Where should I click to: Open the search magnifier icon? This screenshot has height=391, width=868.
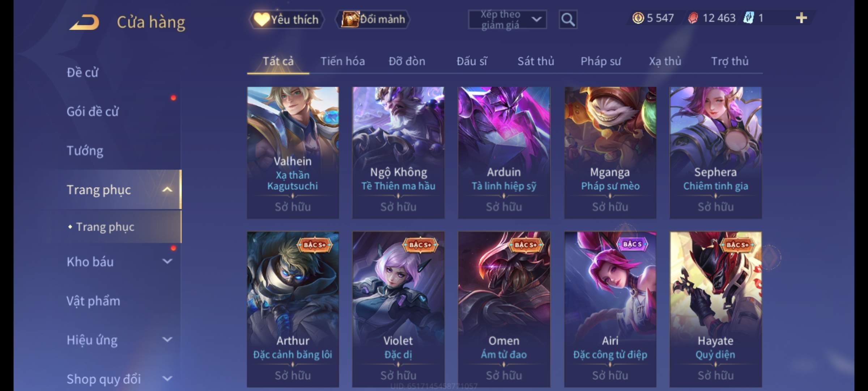point(568,19)
